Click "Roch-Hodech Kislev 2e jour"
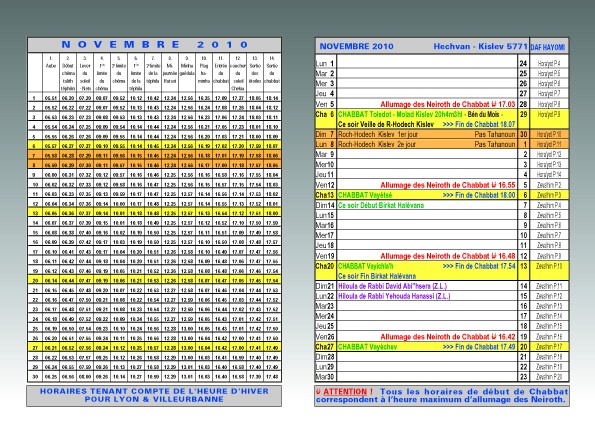The width and height of the screenshot is (595, 425). pyautogui.click(x=377, y=144)
